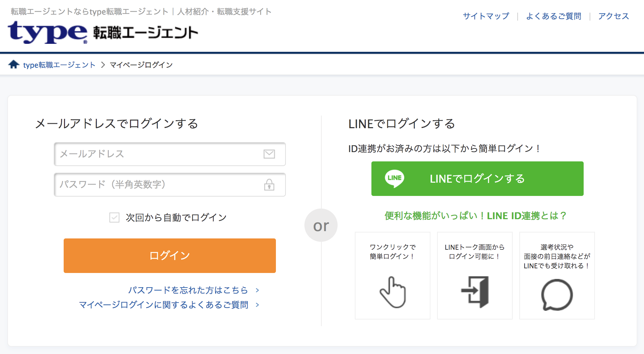Click the マイページログイン breadcrumb text
The width and height of the screenshot is (644, 354).
141,65
